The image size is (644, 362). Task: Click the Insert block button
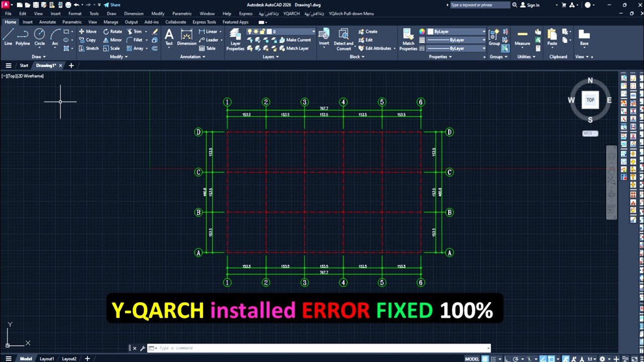[324, 37]
